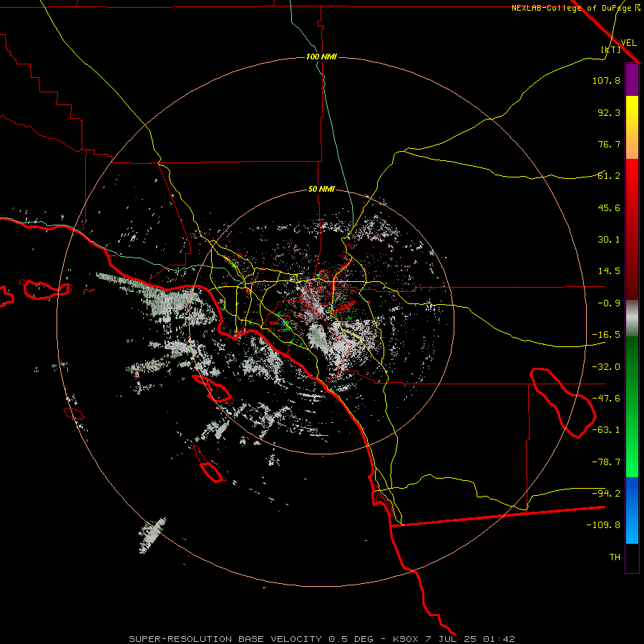Click the blue segment of color bar
Screen dimensions: 644x644
[632, 510]
